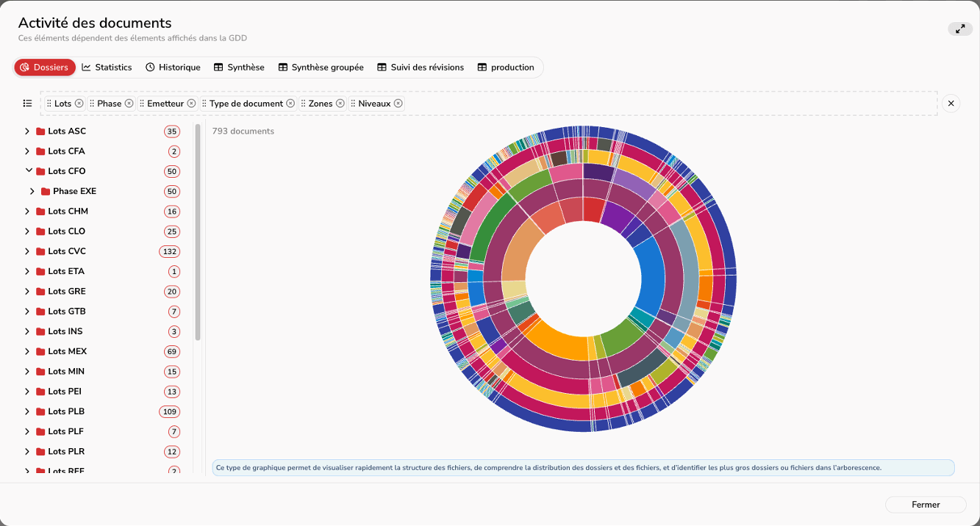Switch to the production tab

click(x=506, y=68)
